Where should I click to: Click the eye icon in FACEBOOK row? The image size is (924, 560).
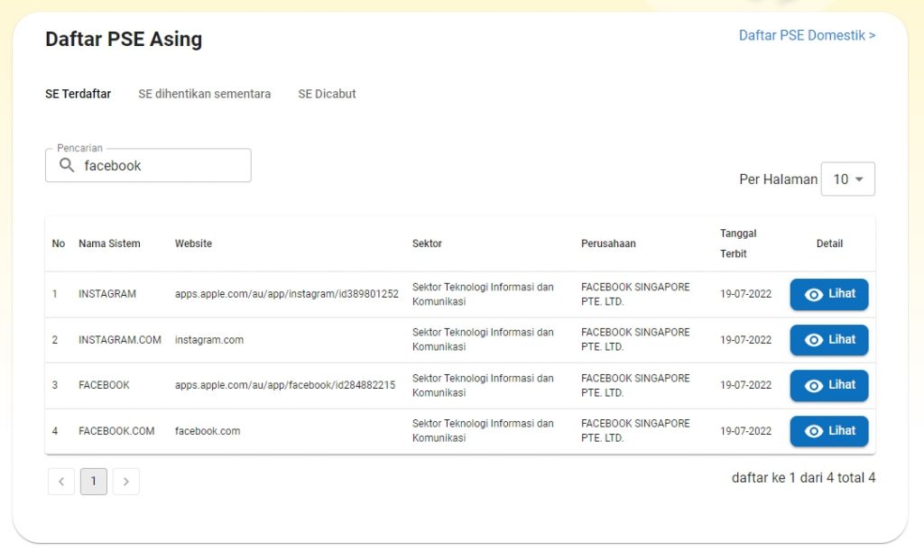pyautogui.click(x=813, y=386)
